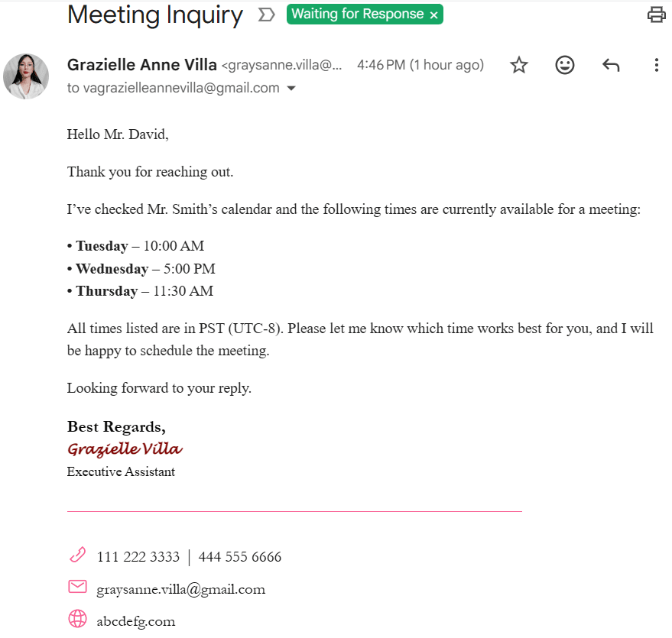Add an emoji reaction to the message

pos(565,65)
